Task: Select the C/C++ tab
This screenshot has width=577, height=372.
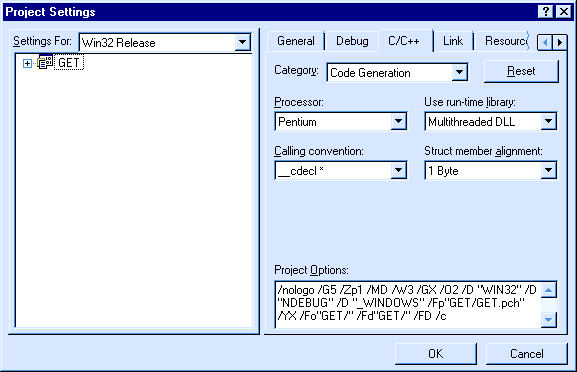Action: click(x=404, y=40)
